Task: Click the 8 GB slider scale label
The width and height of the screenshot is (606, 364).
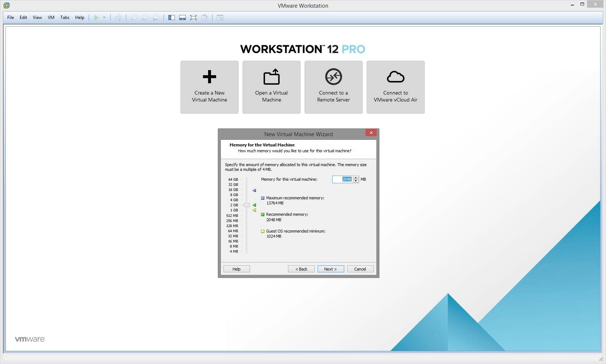Action: point(234,195)
